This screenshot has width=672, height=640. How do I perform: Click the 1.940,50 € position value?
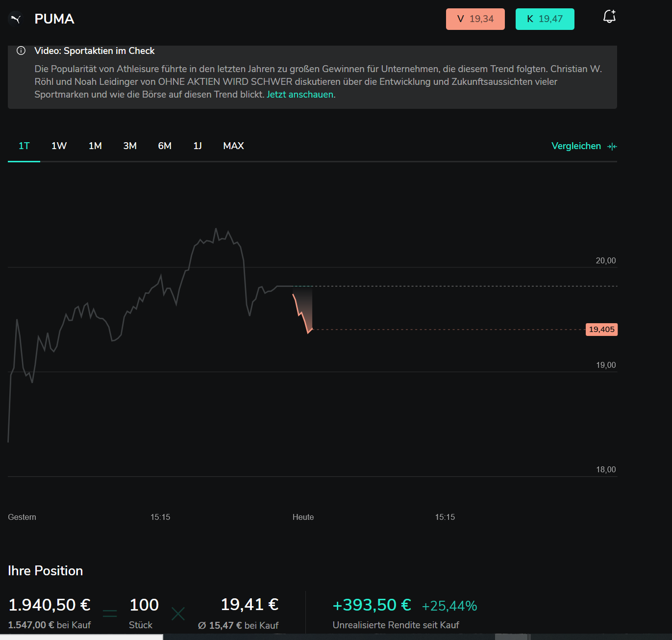tap(50, 605)
